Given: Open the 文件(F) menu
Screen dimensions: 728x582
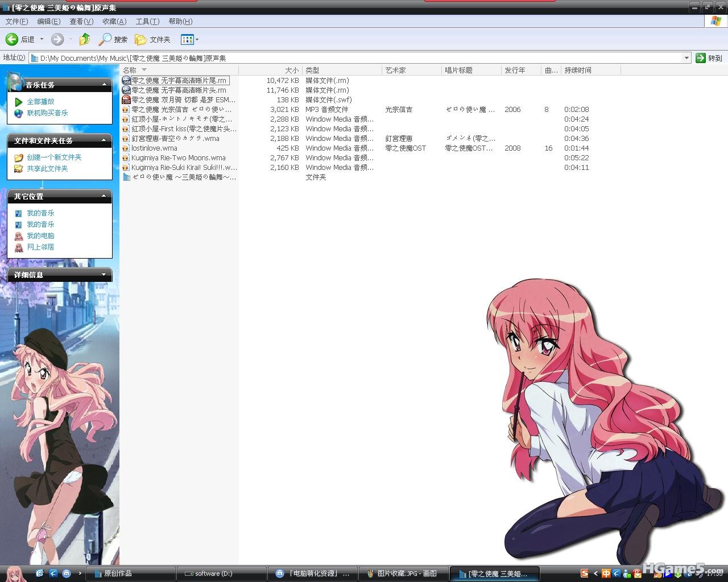Looking at the screenshot, I should pyautogui.click(x=16, y=22).
